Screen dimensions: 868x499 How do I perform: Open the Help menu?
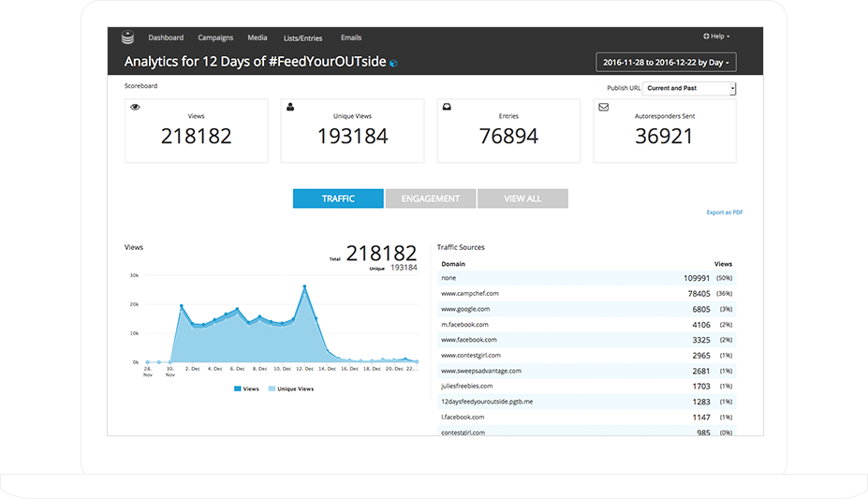click(716, 36)
